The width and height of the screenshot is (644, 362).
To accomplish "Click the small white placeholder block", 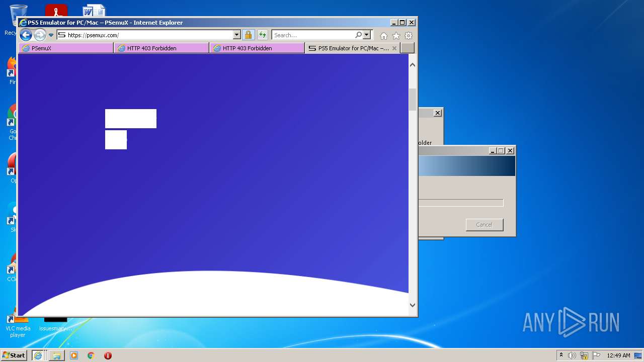I will pyautogui.click(x=116, y=140).
